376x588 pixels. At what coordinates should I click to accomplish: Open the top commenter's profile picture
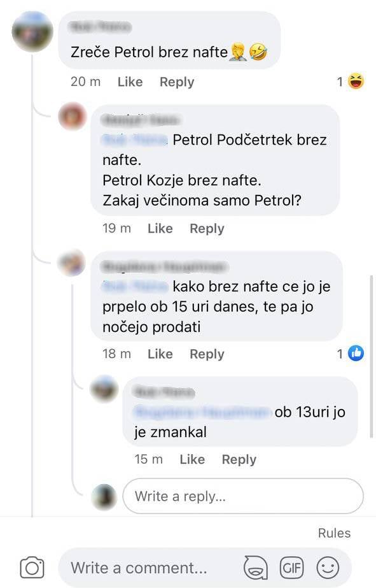[32, 31]
